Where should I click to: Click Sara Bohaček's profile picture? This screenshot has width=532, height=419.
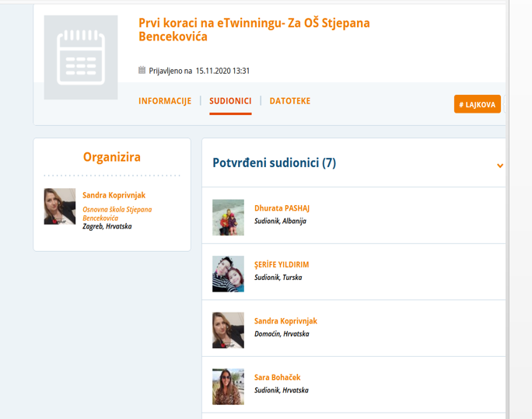229,387
